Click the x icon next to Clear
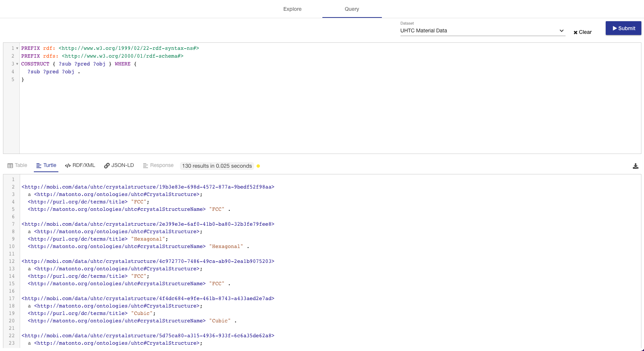This screenshot has height=351, width=644. pos(575,32)
